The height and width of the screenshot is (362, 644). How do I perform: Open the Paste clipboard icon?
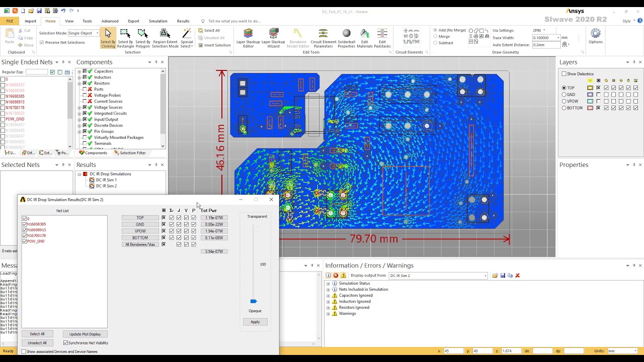click(10, 36)
